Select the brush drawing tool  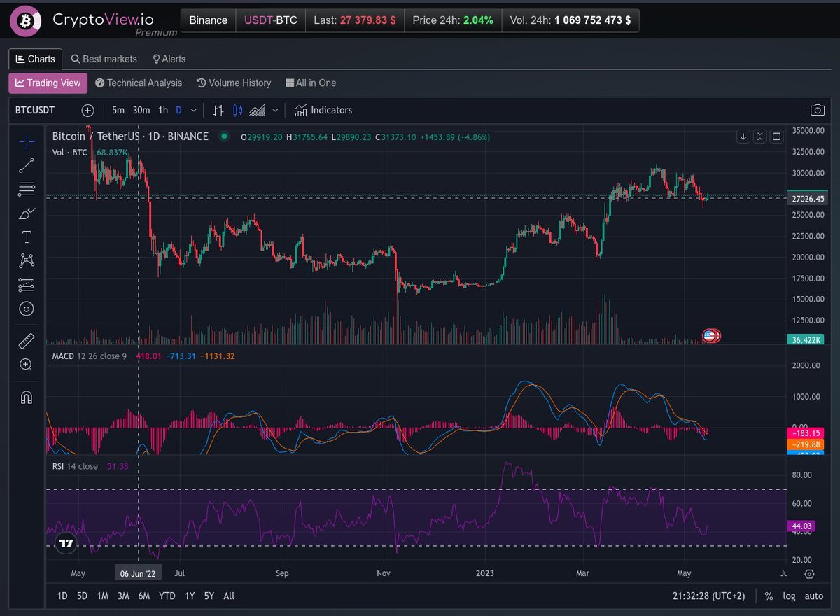point(27,213)
